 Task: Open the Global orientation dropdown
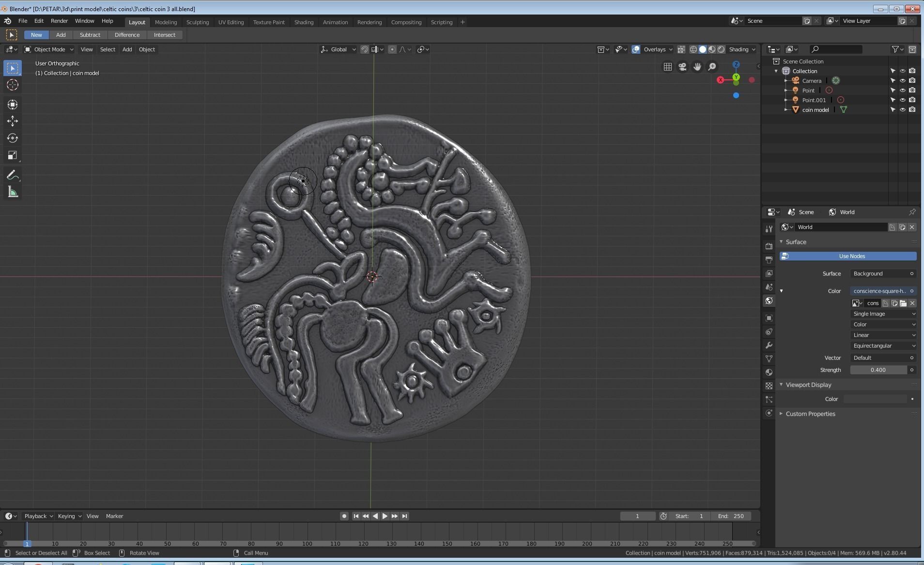coord(338,49)
